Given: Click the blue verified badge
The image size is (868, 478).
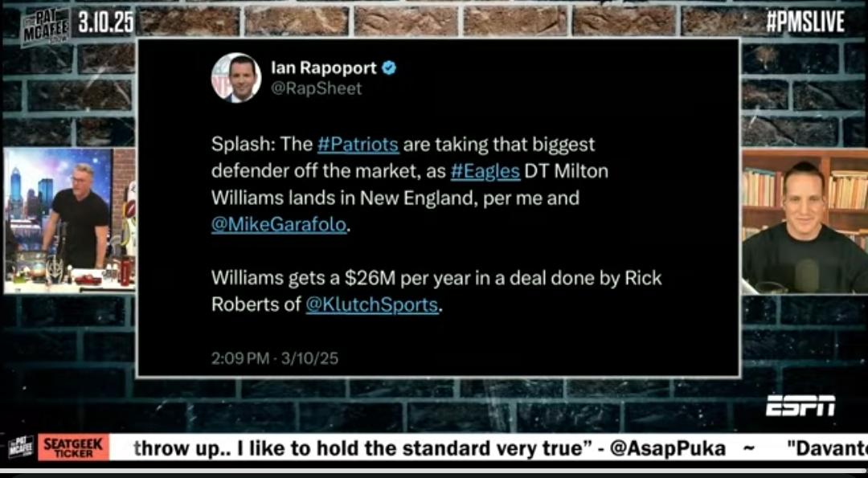Looking at the screenshot, I should coord(390,68).
